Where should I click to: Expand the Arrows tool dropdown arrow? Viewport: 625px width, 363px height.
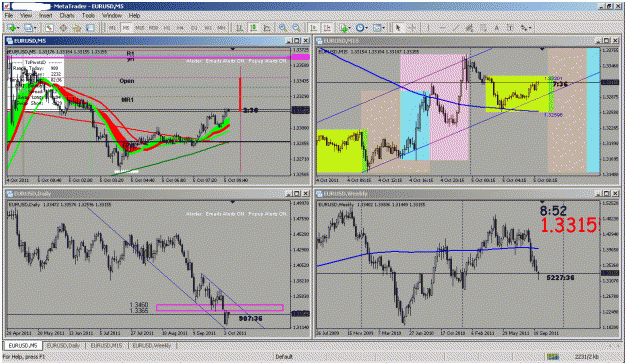coord(531,27)
